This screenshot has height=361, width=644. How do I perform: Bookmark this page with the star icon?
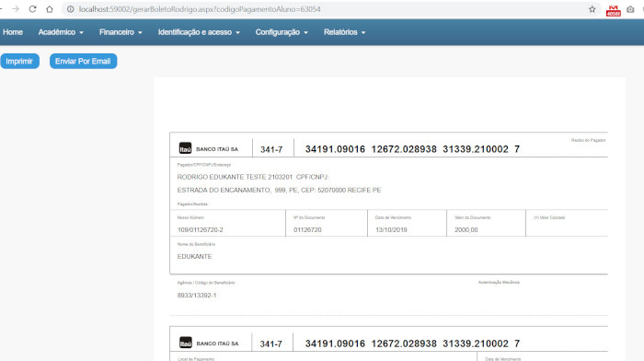tap(592, 9)
